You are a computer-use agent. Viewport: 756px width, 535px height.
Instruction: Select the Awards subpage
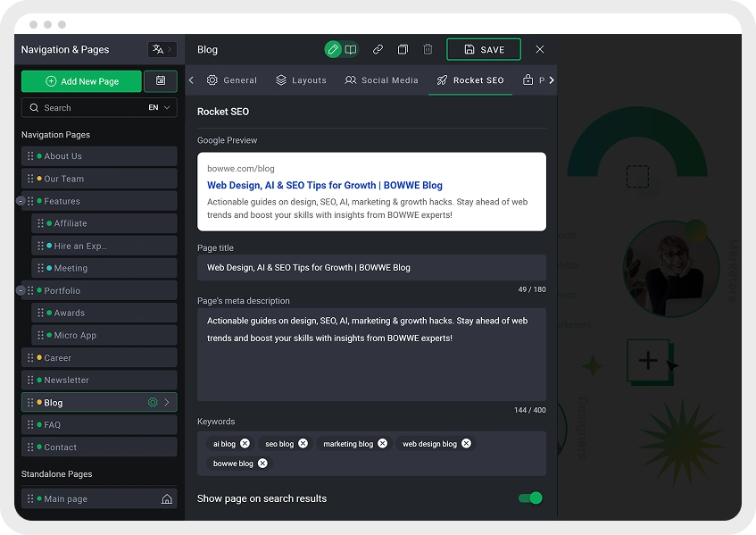(x=104, y=313)
